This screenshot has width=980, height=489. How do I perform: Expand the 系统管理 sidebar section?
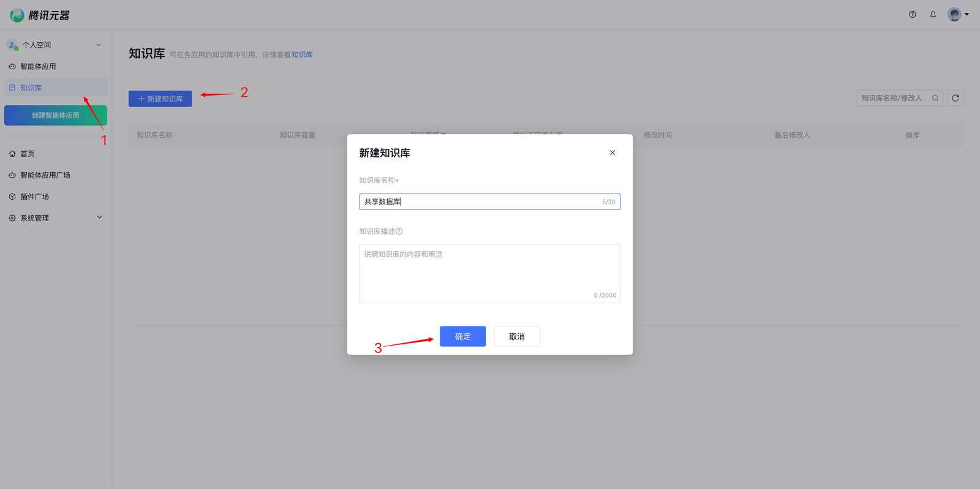(99, 218)
